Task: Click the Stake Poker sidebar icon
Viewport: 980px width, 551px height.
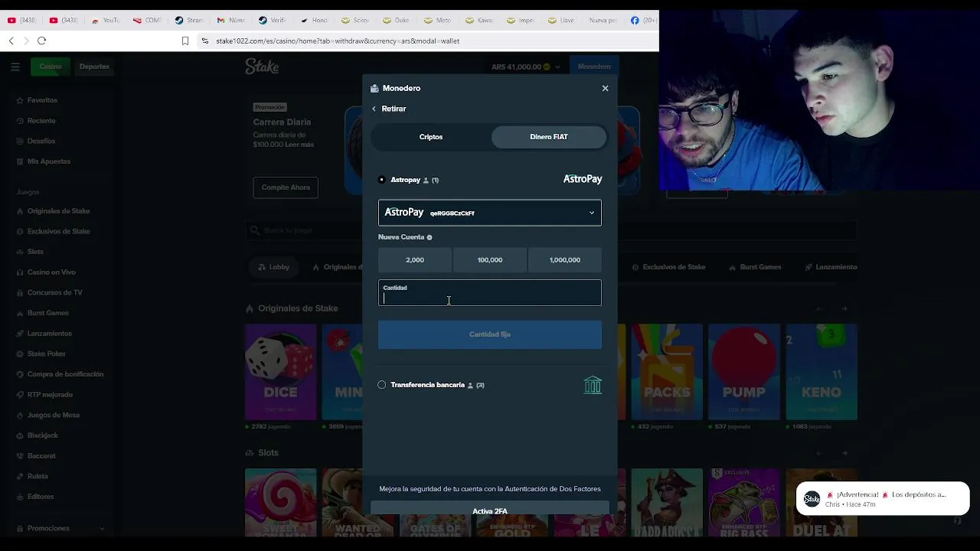Action: tap(21, 354)
